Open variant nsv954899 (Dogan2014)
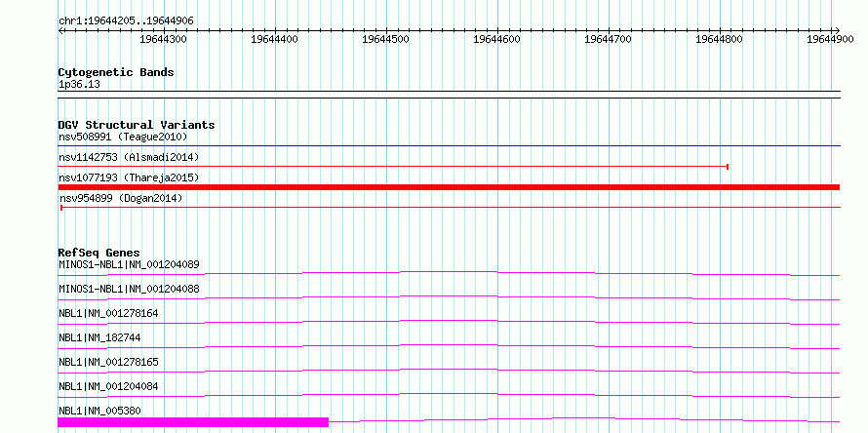Viewport: 868px width, 433px height. 121,198
